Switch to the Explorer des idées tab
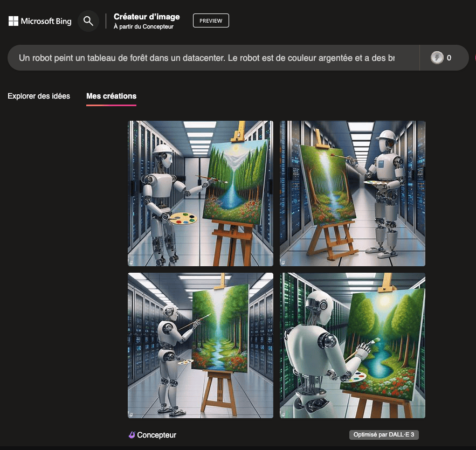476x450 pixels. (x=39, y=96)
